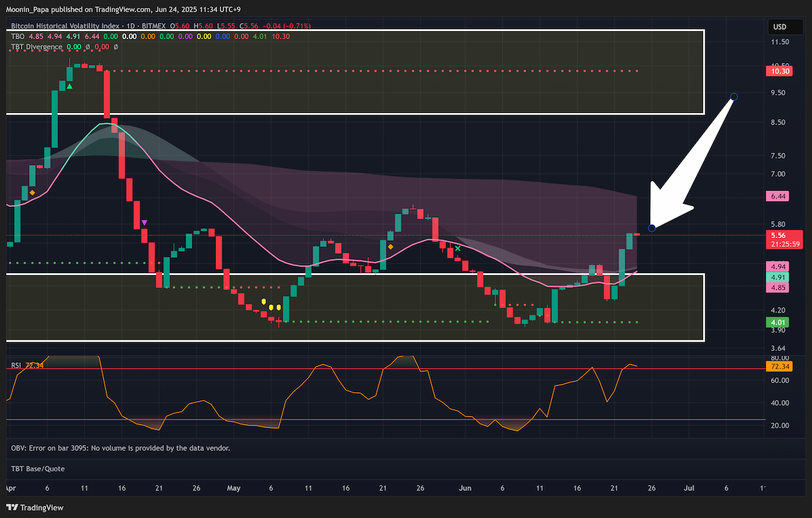Select the blue anchor circle at arrow tip
812x518 pixels.
click(x=652, y=228)
